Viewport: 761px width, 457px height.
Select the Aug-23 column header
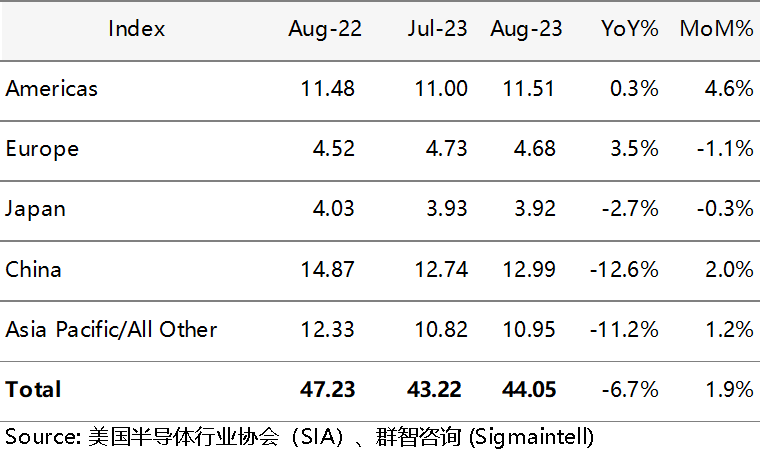pos(526,29)
